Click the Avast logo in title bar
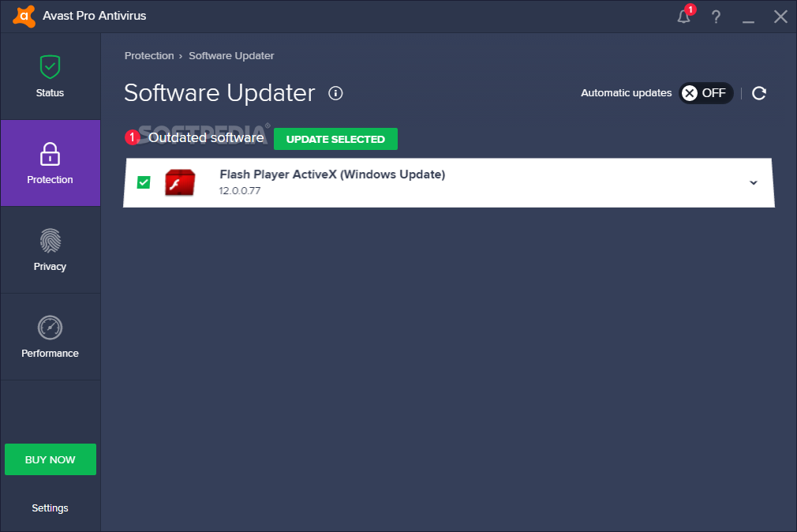The image size is (797, 532). pos(24,17)
